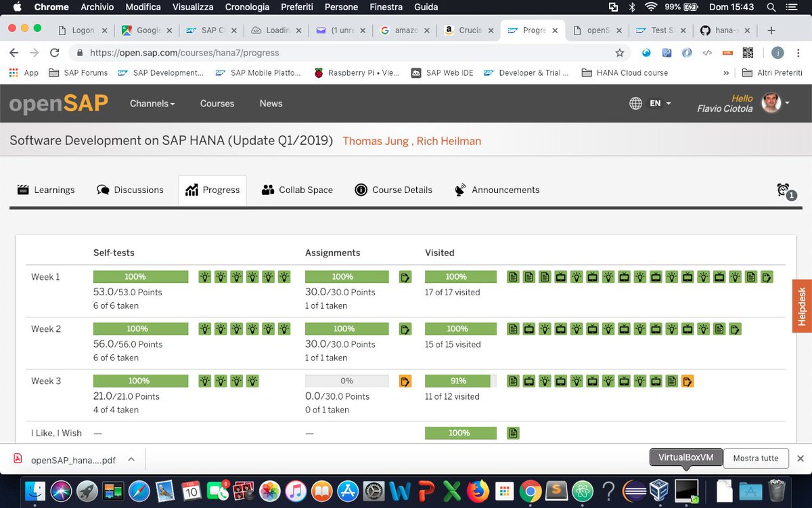The width and height of the screenshot is (812, 508).
Task: Open the Announcements tab
Action: [x=497, y=190]
